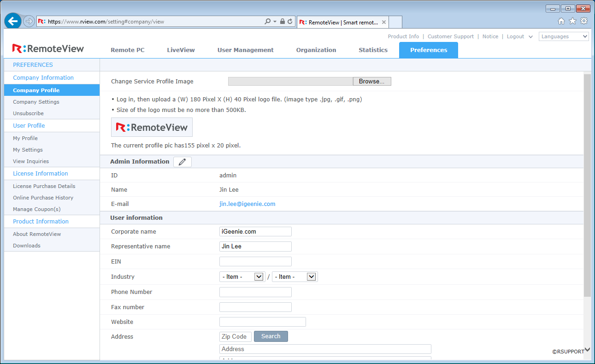This screenshot has width=595, height=364.
Task: Open the second Industry Item dropdown
Action: tap(295, 277)
